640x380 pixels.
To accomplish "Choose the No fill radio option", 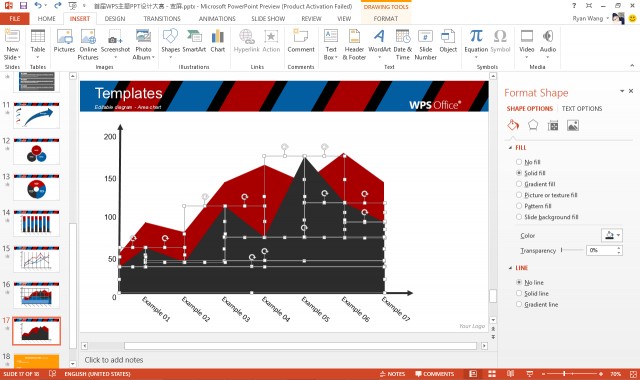I will pos(519,162).
